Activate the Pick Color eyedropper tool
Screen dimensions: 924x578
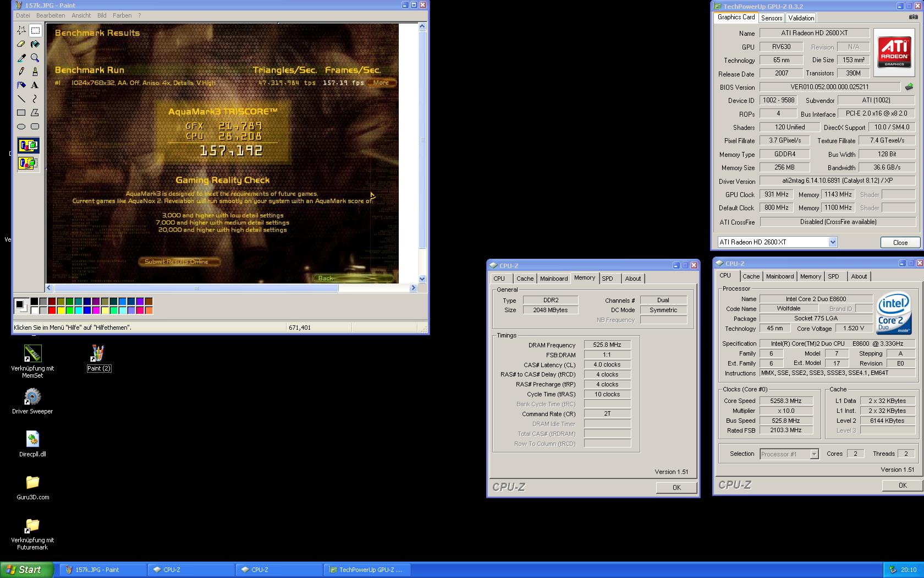(x=21, y=58)
